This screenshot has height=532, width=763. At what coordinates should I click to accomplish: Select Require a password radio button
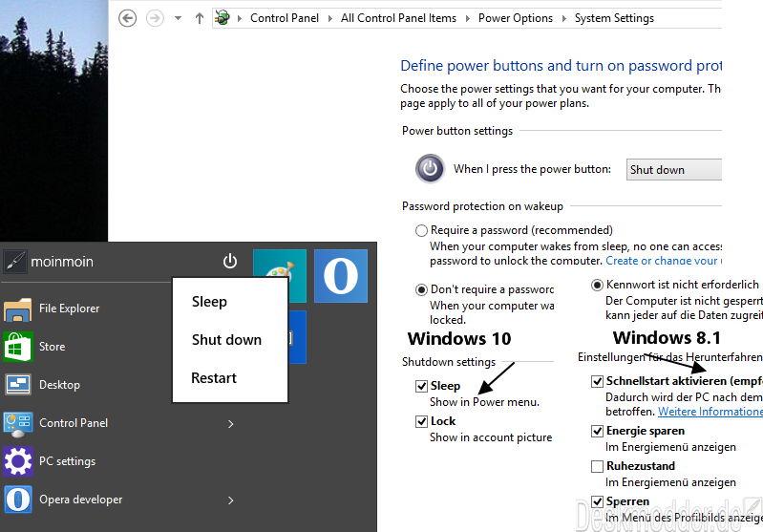coord(421,230)
